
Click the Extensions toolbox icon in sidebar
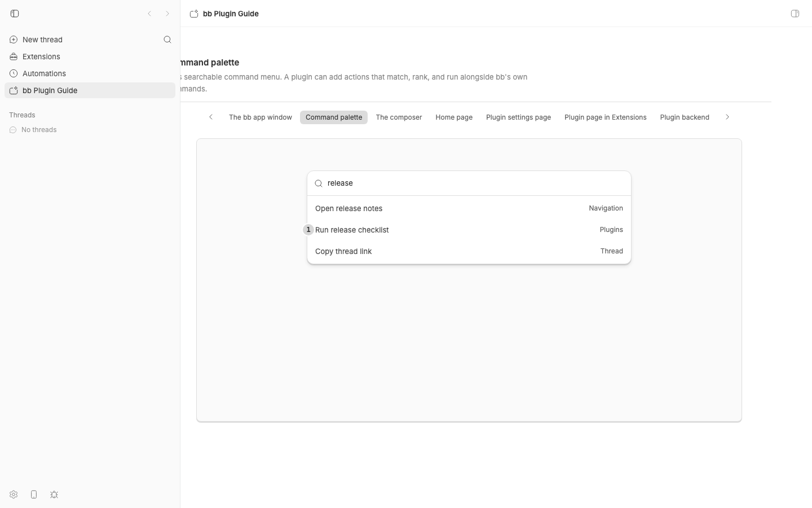14,56
